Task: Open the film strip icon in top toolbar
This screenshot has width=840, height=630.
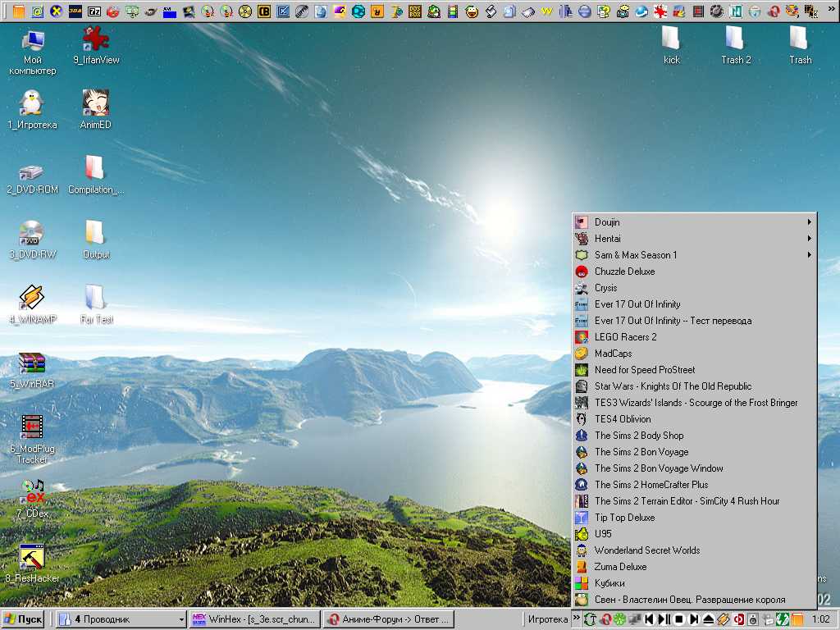Action: tap(453, 11)
